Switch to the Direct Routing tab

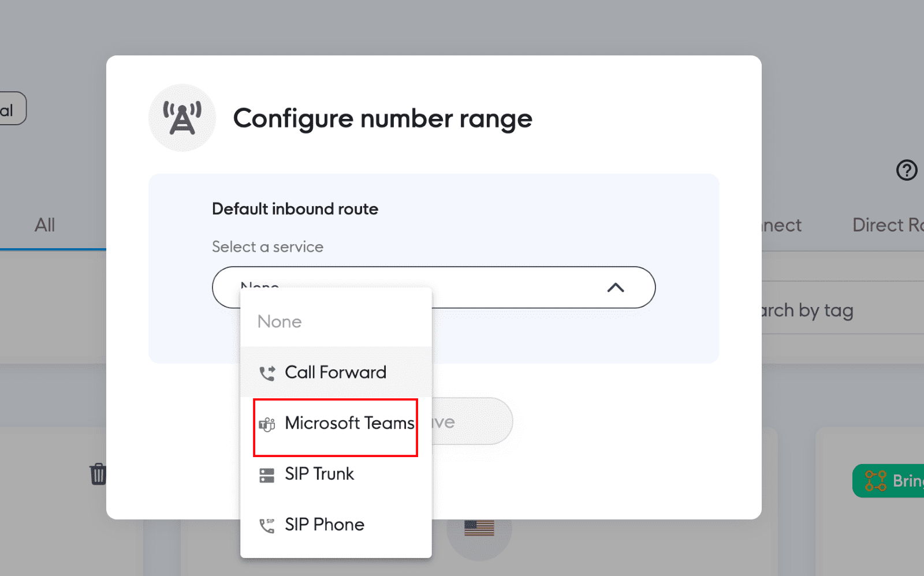click(x=885, y=225)
